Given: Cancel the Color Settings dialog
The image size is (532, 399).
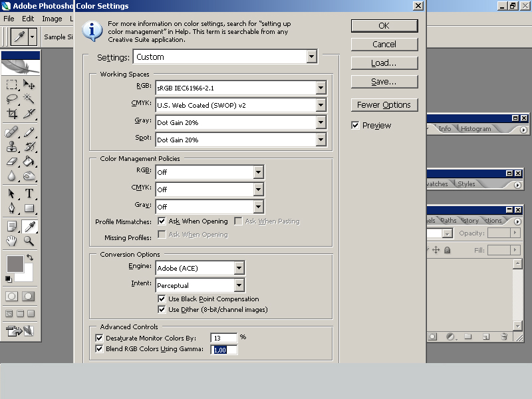Looking at the screenshot, I should [384, 44].
